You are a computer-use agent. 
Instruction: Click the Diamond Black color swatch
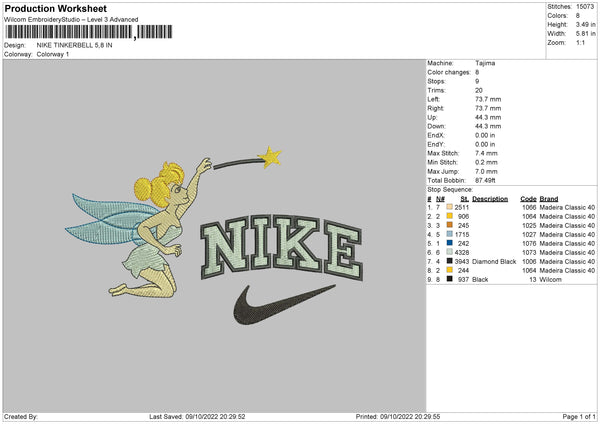click(450, 261)
